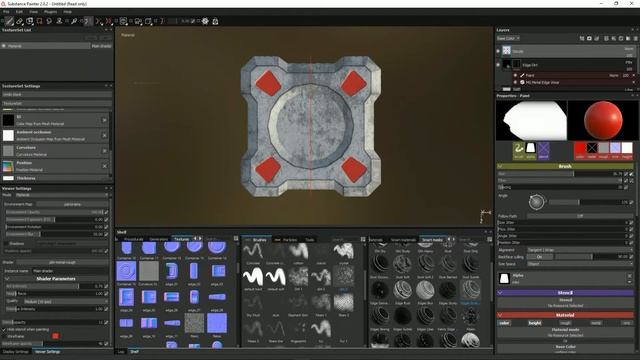Click the add folder icon in Layers

[628, 38]
